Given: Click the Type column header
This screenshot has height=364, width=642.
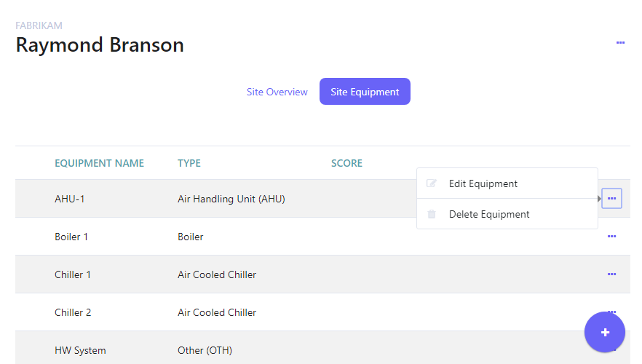Looking at the screenshot, I should [189, 163].
